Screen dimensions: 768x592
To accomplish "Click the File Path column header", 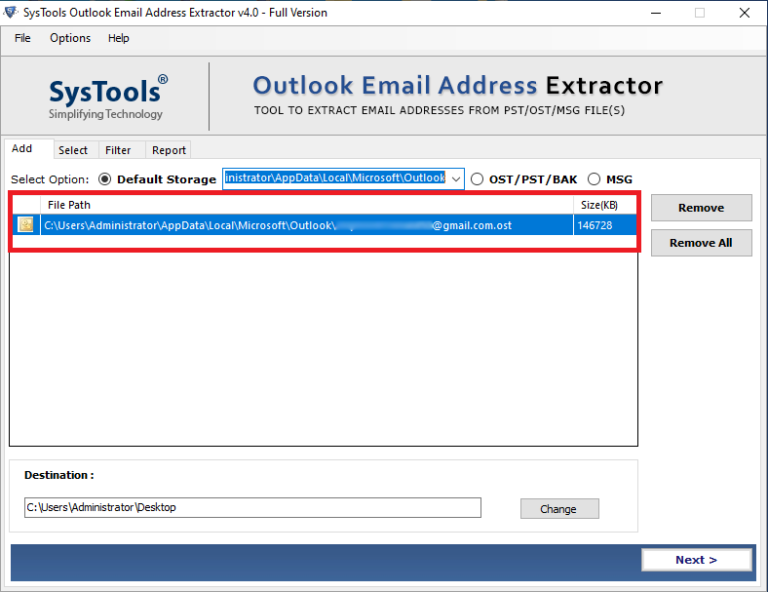I will [x=307, y=205].
